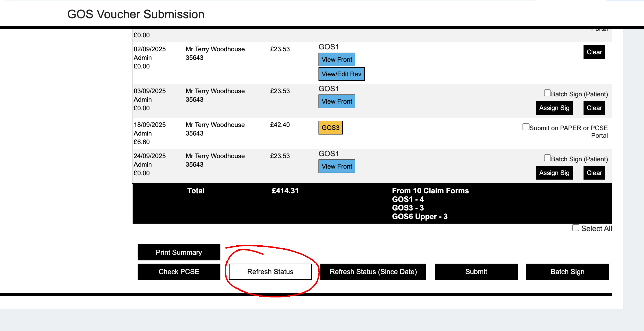Clear the 03/09/2025 claim row
644x331 pixels.
pyautogui.click(x=594, y=108)
